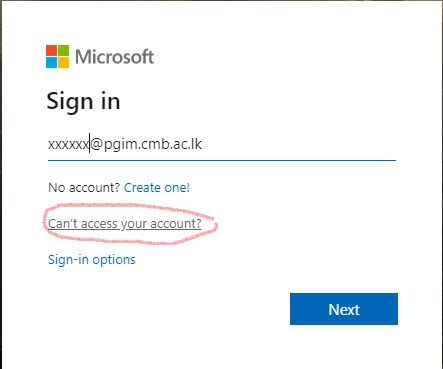Click the Microsoft four-square logo

(58, 56)
